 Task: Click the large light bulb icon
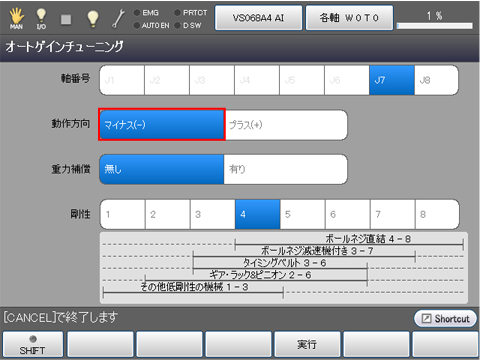pyautogui.click(x=93, y=18)
